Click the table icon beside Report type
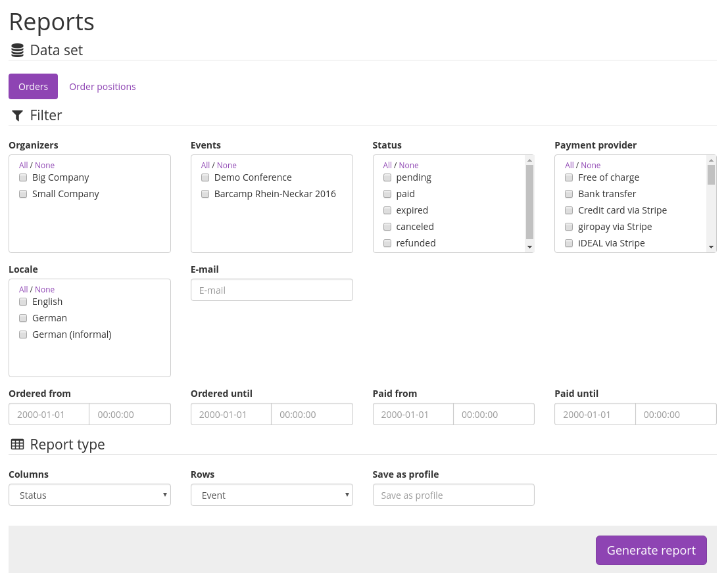The image size is (728, 573). (18, 445)
